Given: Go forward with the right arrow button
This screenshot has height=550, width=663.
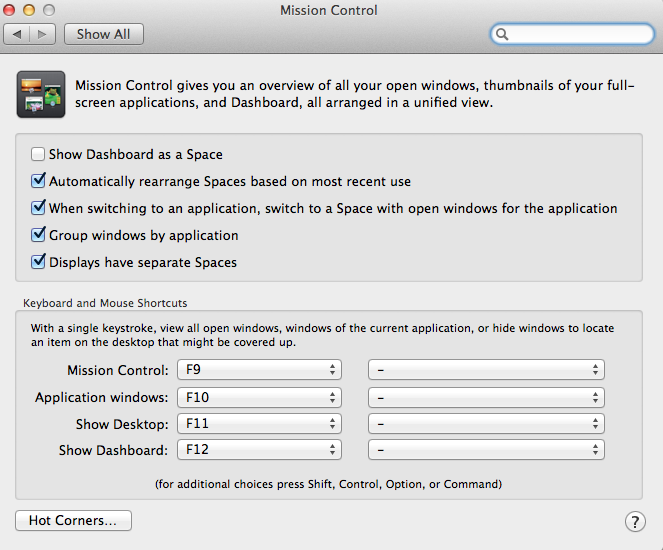Looking at the screenshot, I should click(42, 34).
